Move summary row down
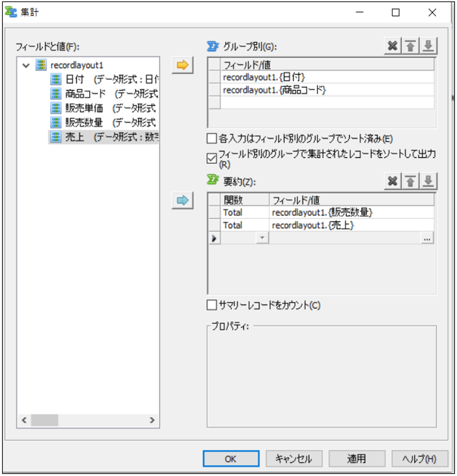Image resolution: width=457 pixels, height=476 pixels. click(428, 181)
